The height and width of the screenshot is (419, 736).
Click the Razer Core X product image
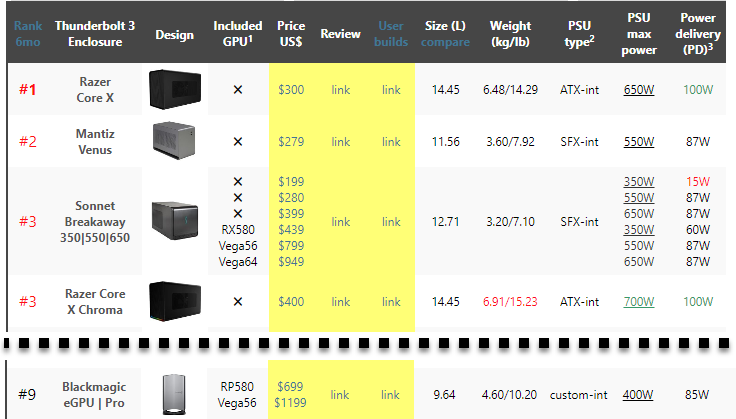pyautogui.click(x=175, y=89)
